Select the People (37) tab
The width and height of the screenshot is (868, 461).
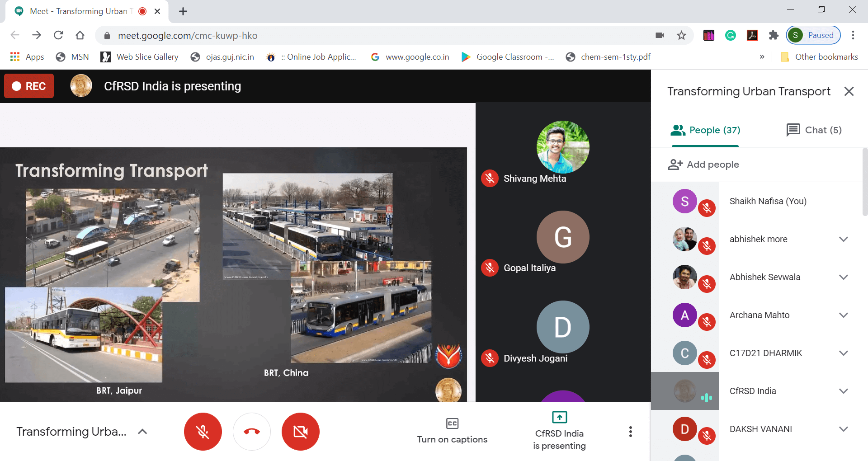pyautogui.click(x=705, y=130)
